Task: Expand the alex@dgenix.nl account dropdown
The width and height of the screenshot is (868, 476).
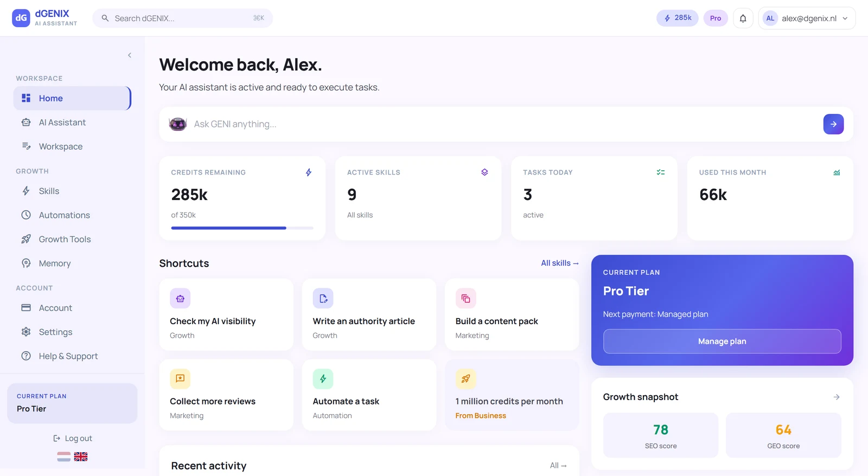Action: 807,18
